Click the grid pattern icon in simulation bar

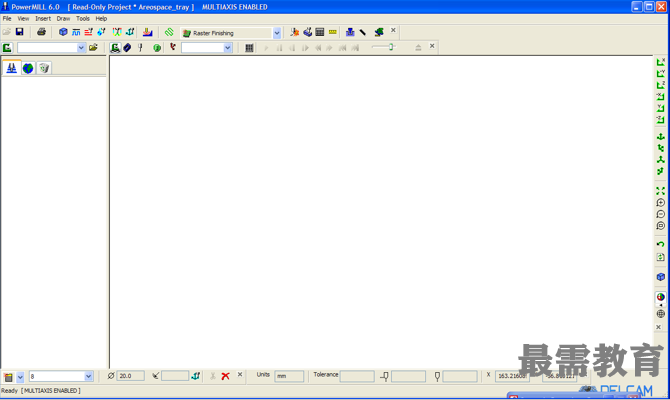pyautogui.click(x=249, y=48)
